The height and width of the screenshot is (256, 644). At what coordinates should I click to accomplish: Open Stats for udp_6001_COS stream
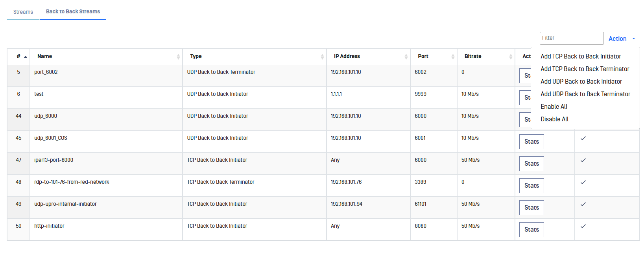(531, 142)
